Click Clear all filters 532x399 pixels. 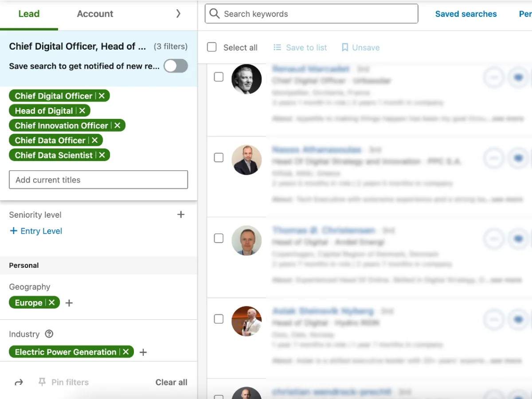[x=172, y=382]
